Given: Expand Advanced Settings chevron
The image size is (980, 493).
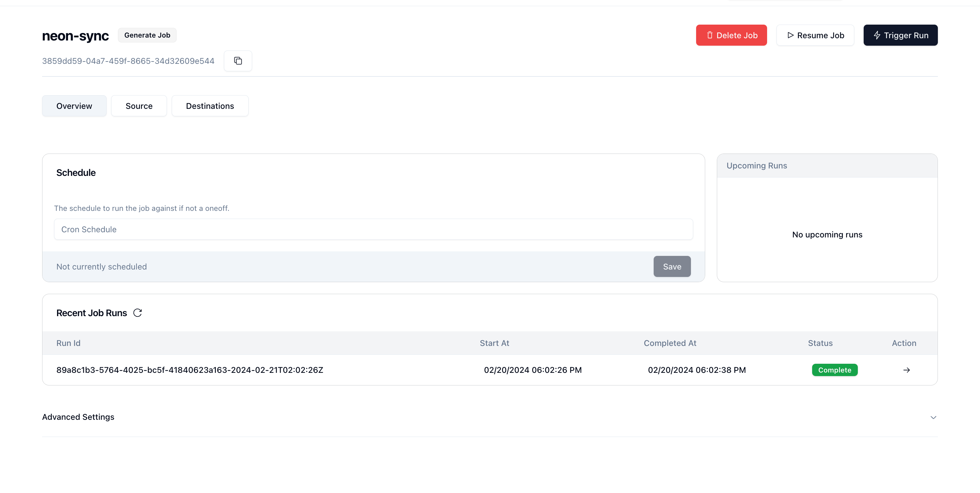Looking at the screenshot, I should click(x=933, y=417).
